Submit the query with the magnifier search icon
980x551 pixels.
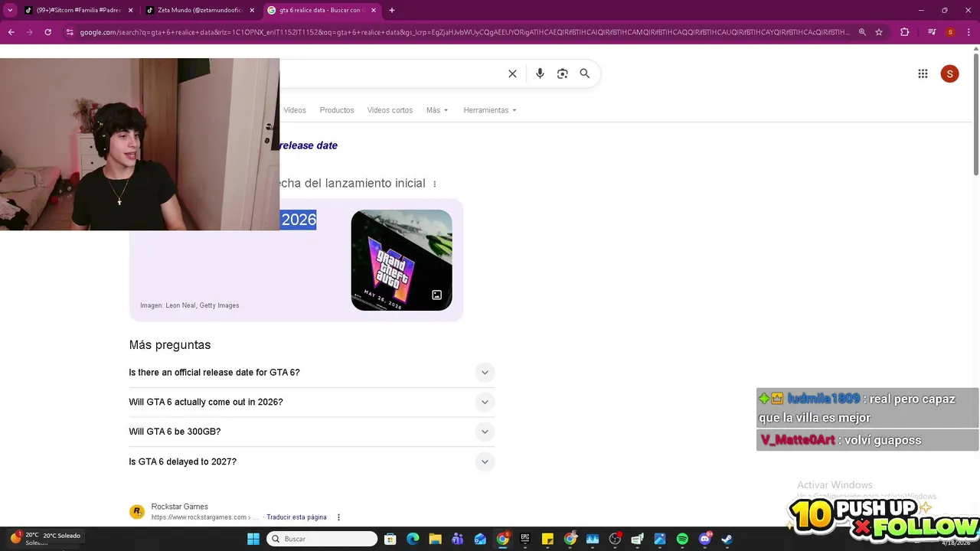tap(585, 73)
